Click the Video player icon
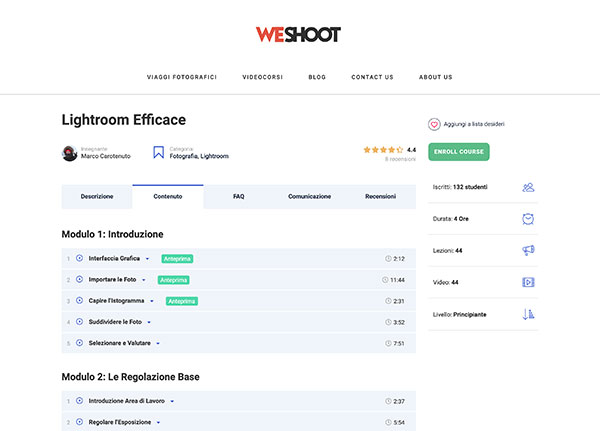 tap(528, 282)
